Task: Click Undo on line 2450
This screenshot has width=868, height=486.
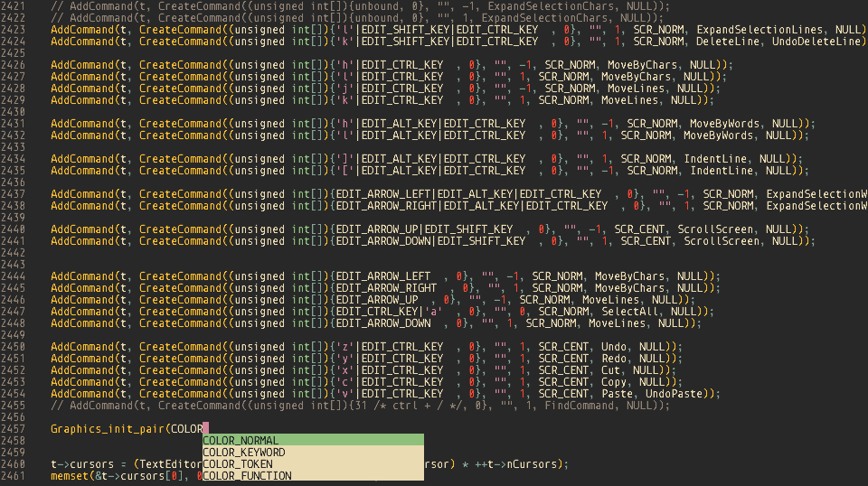Action: click(x=614, y=347)
